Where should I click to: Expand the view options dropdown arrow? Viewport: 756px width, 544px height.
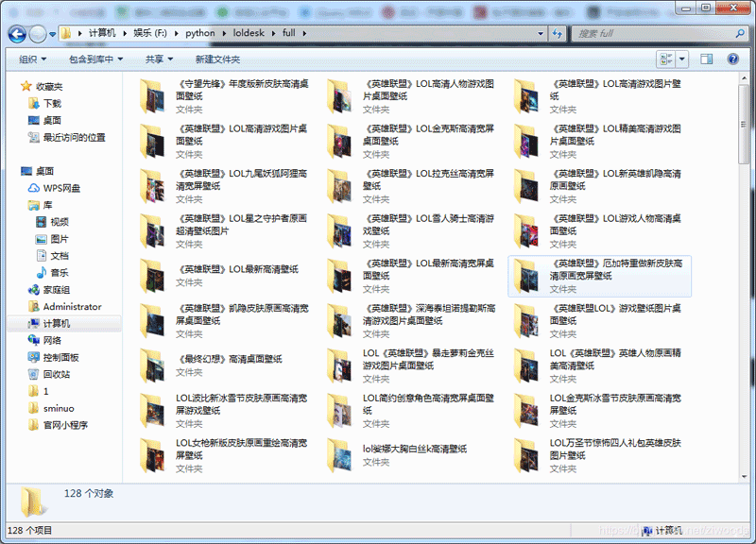(681, 59)
